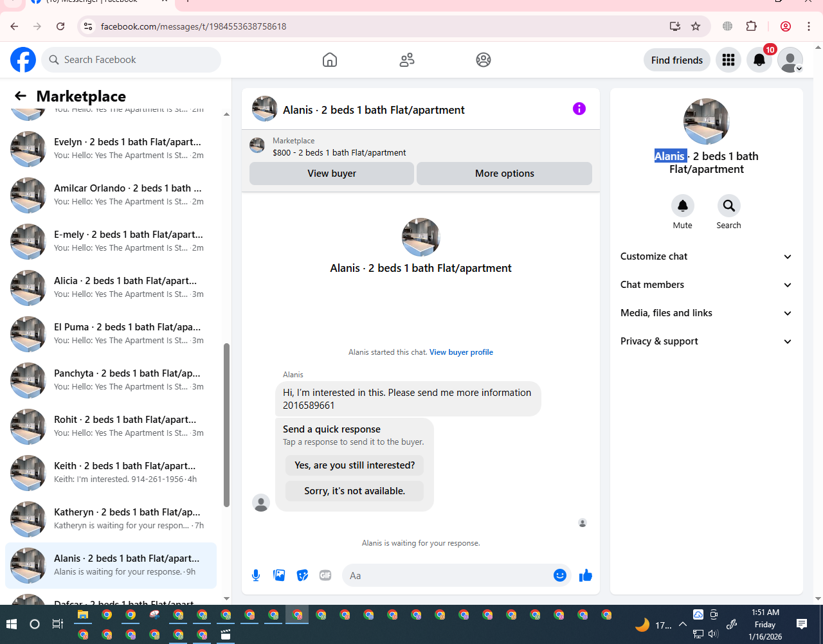Open Rohit's conversation
Image resolution: width=823 pixels, height=644 pixels.
(x=111, y=427)
